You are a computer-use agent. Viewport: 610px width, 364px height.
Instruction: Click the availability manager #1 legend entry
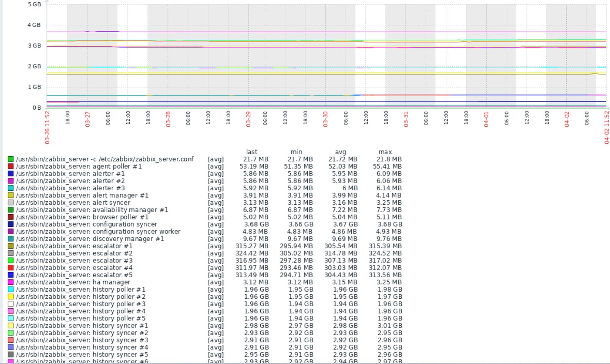[92, 210]
